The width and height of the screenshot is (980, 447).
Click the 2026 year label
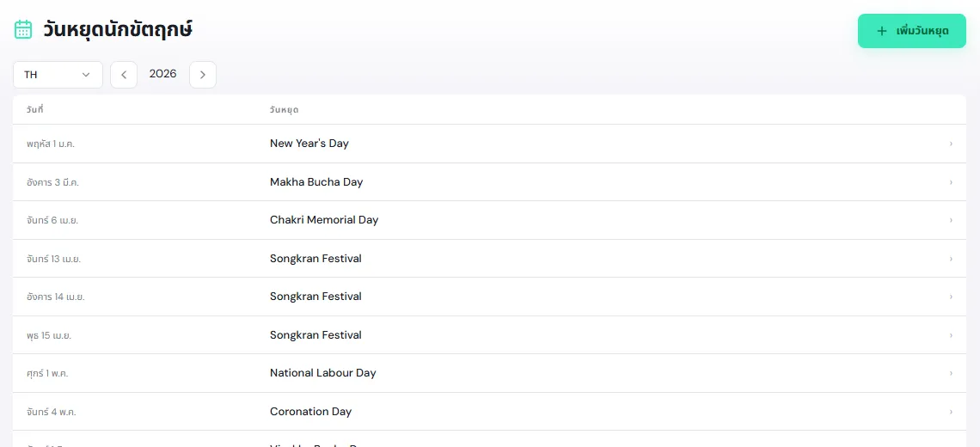[x=163, y=74]
